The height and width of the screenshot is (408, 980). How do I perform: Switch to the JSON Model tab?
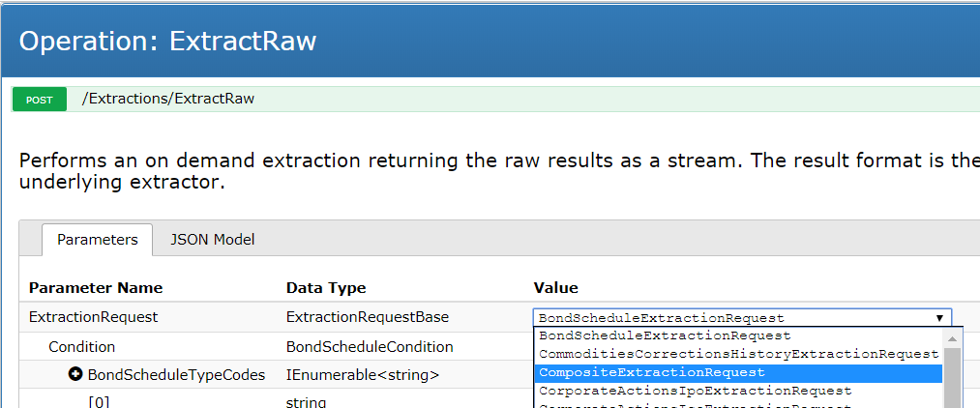[x=213, y=240]
